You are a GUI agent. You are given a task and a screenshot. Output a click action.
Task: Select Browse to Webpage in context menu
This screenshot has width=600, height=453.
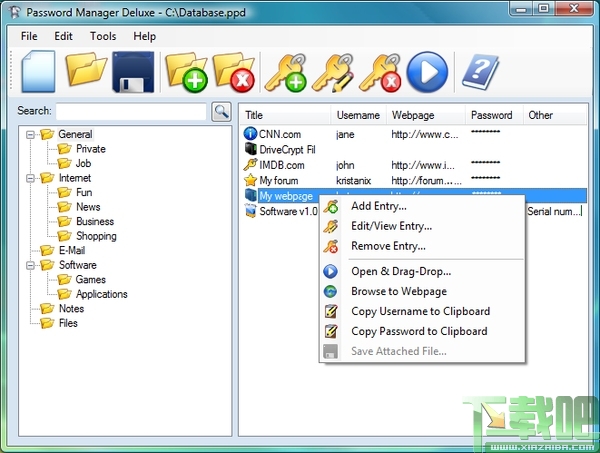[x=399, y=291]
